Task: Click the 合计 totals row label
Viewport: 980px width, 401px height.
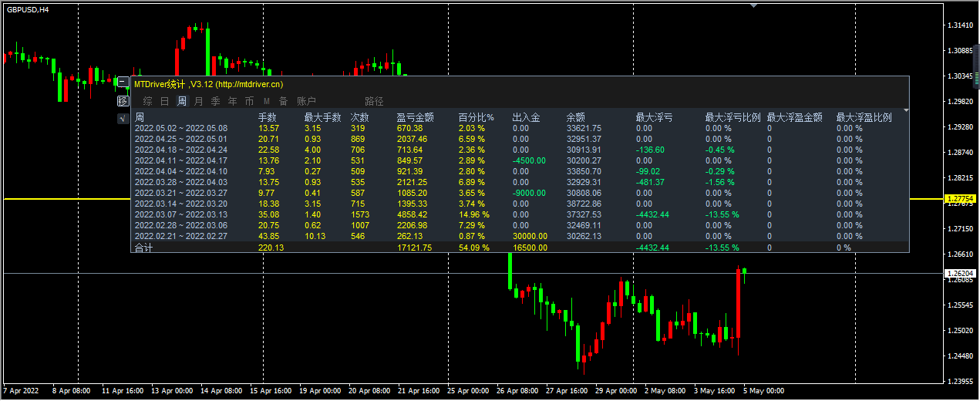Action: coord(143,248)
